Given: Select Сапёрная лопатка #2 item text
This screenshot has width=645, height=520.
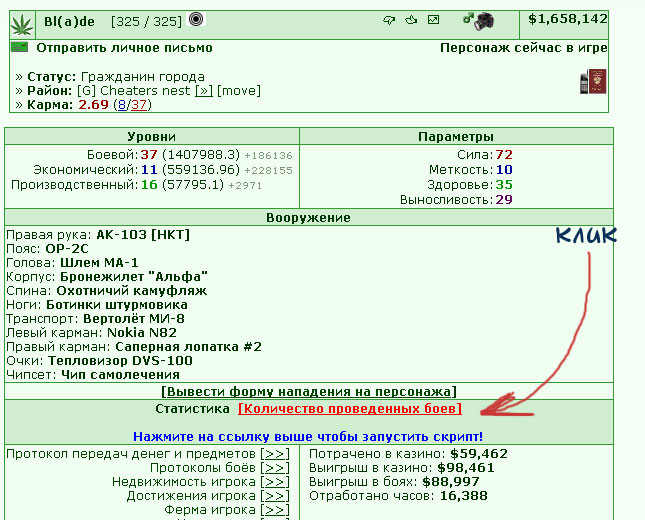Looking at the screenshot, I should [x=188, y=346].
